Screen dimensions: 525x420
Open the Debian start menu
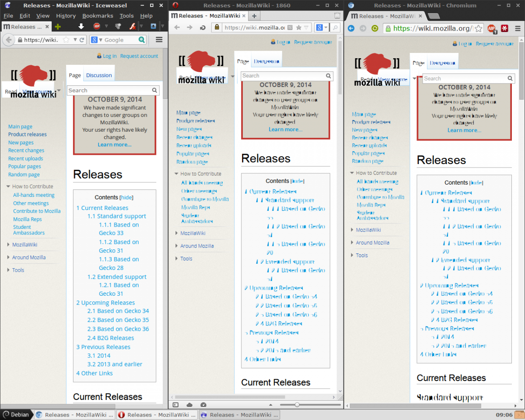(16, 415)
